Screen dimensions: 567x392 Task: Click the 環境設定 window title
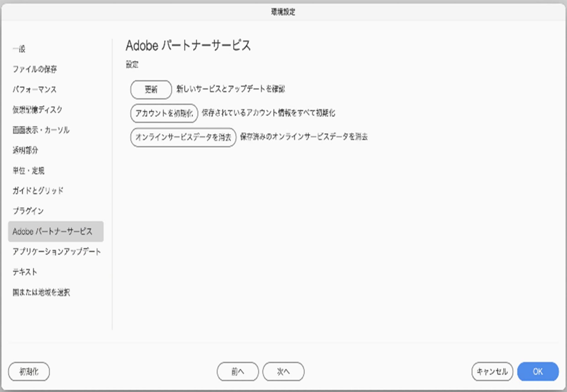pyautogui.click(x=283, y=12)
